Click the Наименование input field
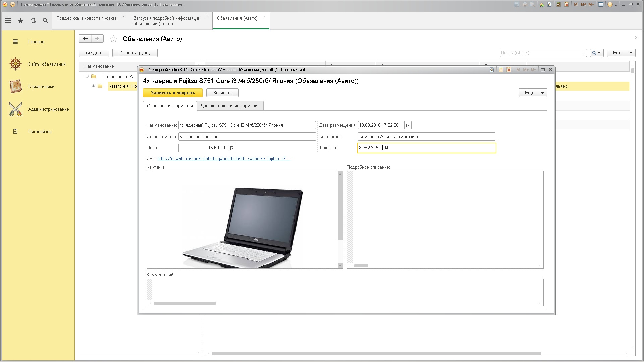644x362 pixels. click(x=247, y=125)
